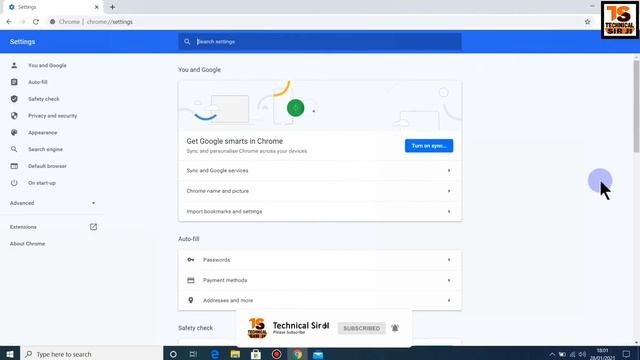Viewport: 640px width, 360px height.
Task: Open You and Google sidebar section
Action: (47, 65)
